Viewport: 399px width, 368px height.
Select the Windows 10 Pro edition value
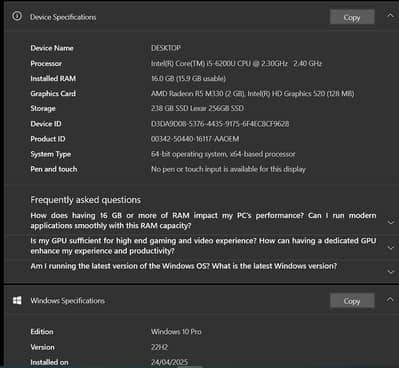[176, 332]
